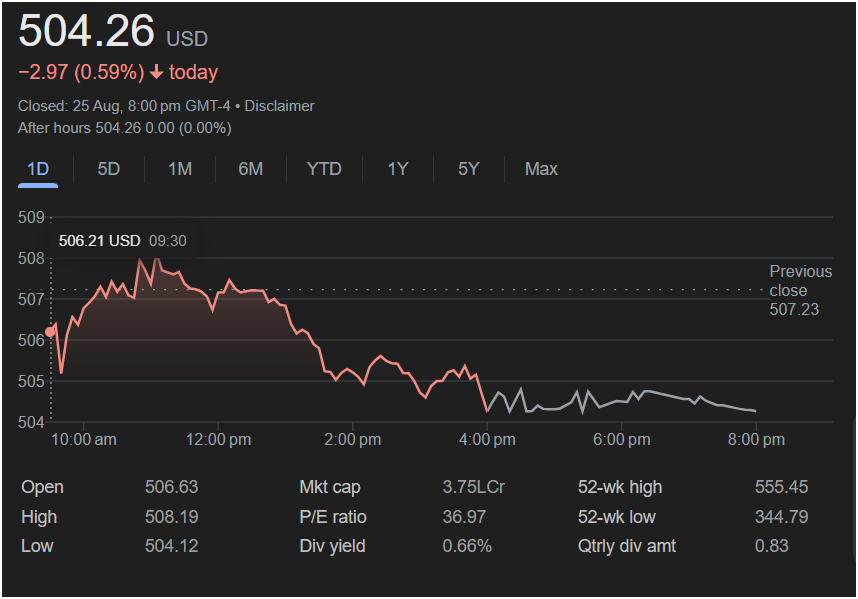The image size is (858, 599).
Task: Switch to the 5D chart tab
Action: click(x=109, y=169)
